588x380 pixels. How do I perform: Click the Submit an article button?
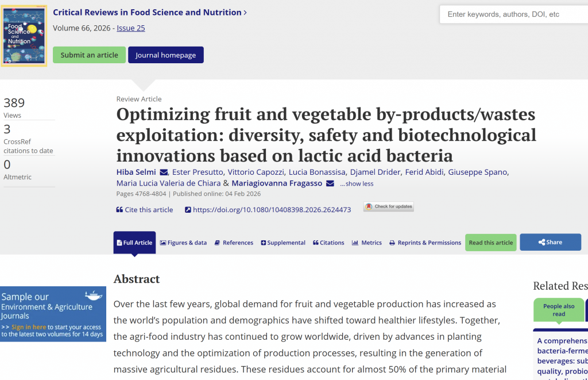tap(89, 55)
